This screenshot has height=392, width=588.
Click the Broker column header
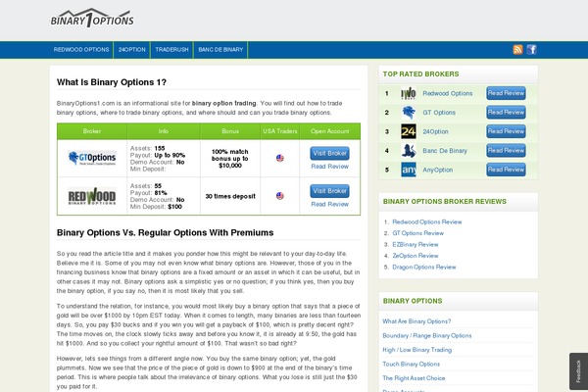click(92, 131)
